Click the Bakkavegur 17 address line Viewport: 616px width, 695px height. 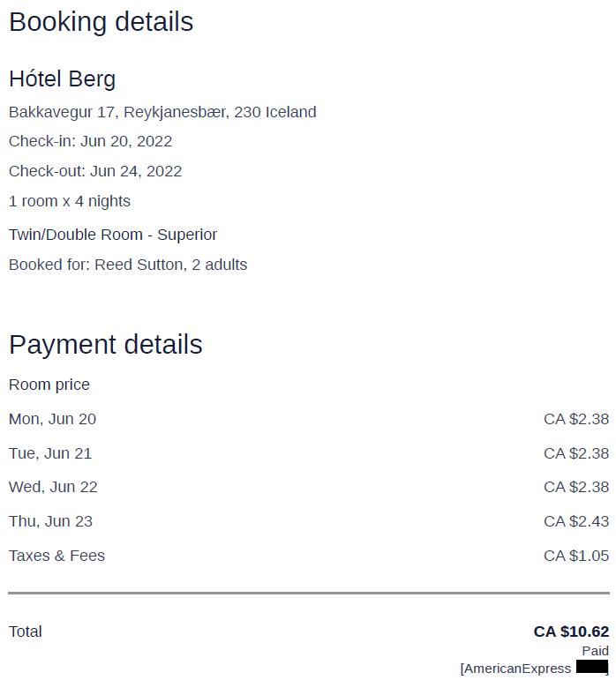click(x=162, y=112)
